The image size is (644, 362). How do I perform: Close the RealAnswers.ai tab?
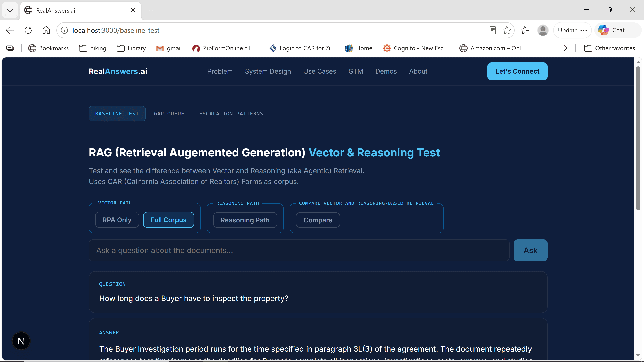133,10
